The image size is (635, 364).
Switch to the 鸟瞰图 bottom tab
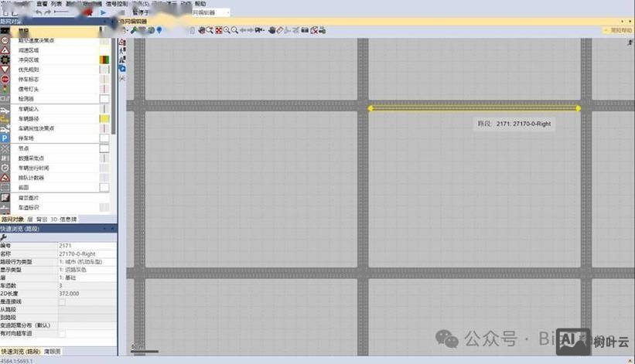pyautogui.click(x=53, y=352)
